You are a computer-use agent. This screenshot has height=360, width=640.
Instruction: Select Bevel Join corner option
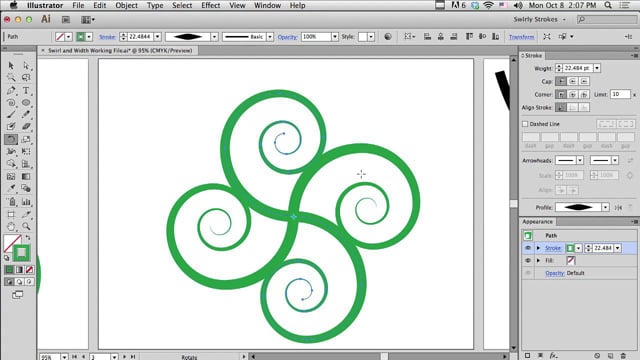[x=584, y=94]
